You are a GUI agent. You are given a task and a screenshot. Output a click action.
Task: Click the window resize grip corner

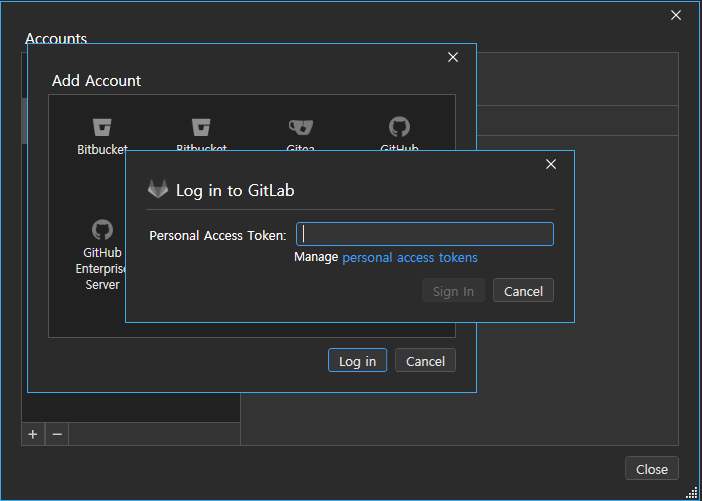tap(691, 491)
